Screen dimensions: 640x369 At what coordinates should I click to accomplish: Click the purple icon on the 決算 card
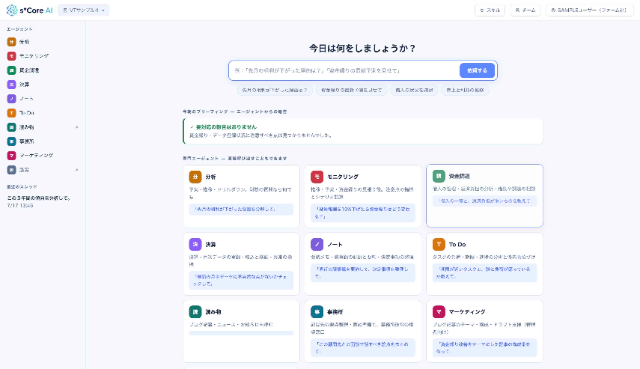pyautogui.click(x=195, y=244)
